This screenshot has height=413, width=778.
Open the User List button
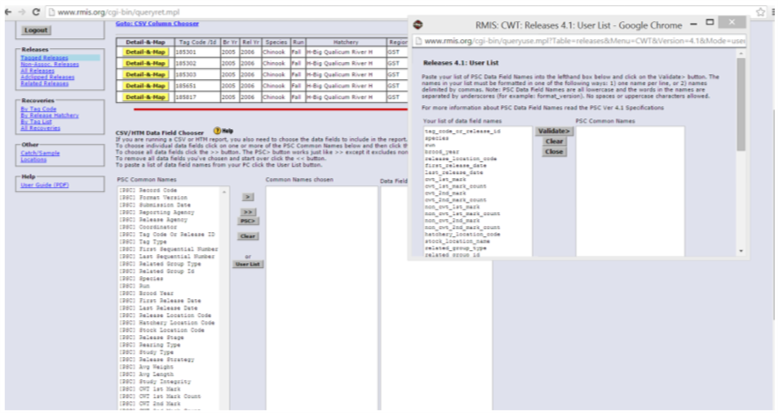coord(248,264)
